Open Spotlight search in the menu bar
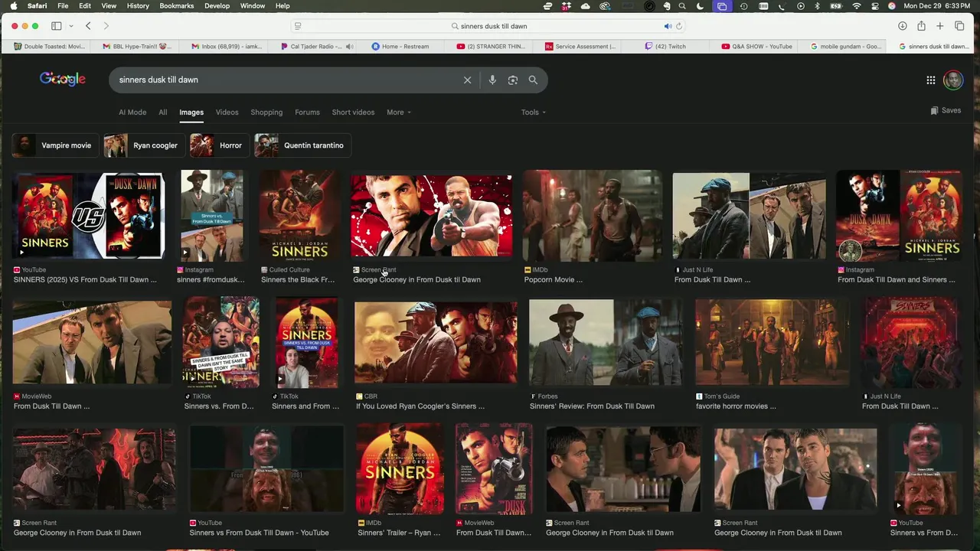Screen dimensions: 980x551 click(682, 6)
